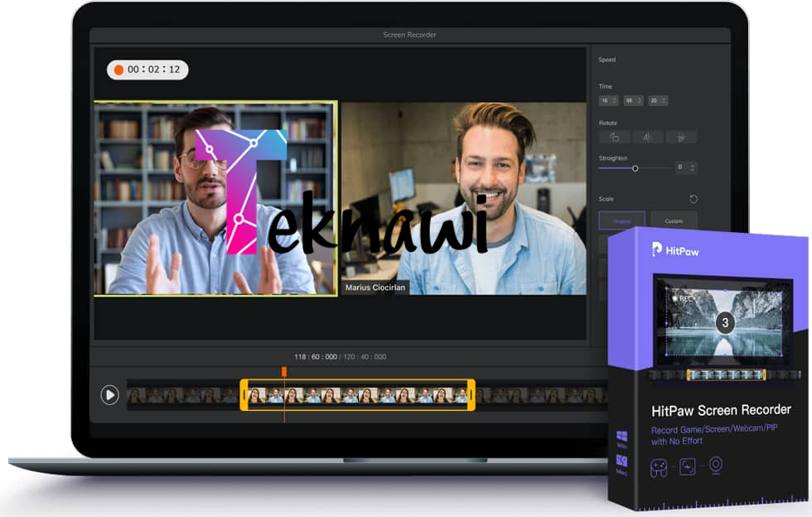Click the flip horizontal icon under Rotate

pyautogui.click(x=647, y=138)
